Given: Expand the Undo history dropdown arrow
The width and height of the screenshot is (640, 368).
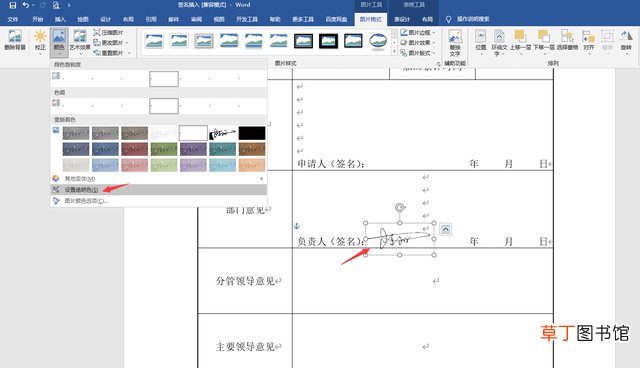Looking at the screenshot, I should (x=33, y=5).
